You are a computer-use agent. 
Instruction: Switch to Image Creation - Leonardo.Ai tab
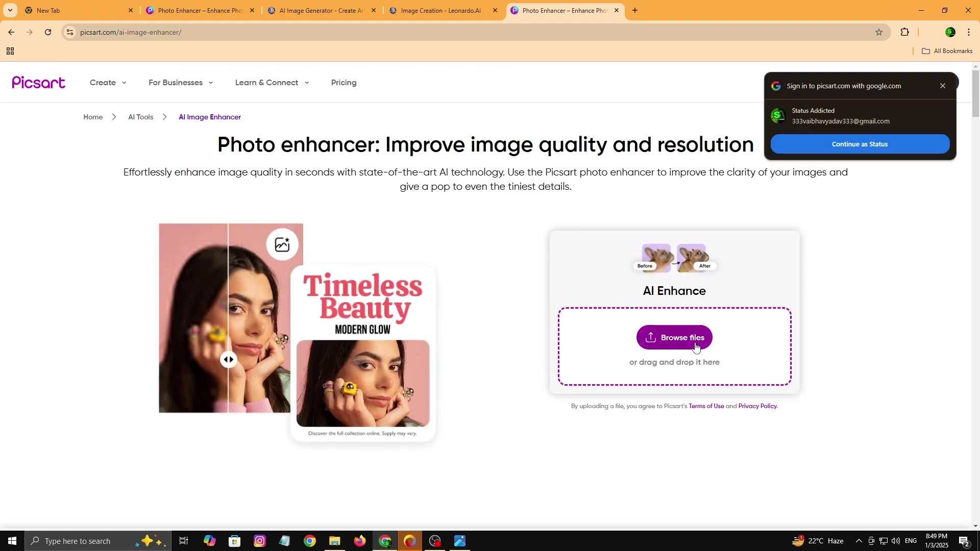(441, 10)
